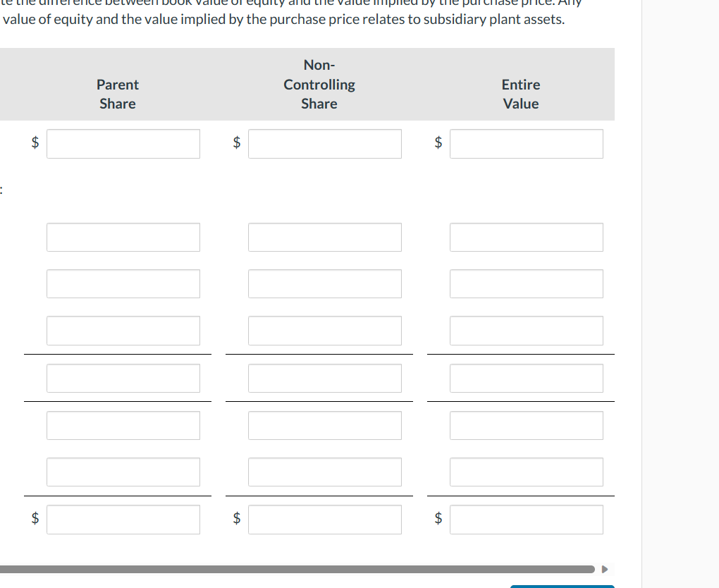Image resolution: width=719 pixels, height=588 pixels.
Task: Click the top Parent Share input field
Action: pos(123,144)
